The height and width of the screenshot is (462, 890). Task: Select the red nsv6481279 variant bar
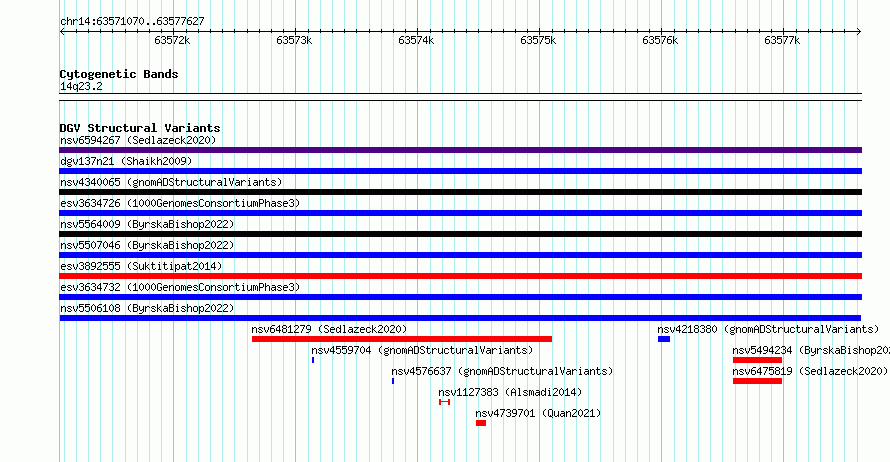pos(402,339)
